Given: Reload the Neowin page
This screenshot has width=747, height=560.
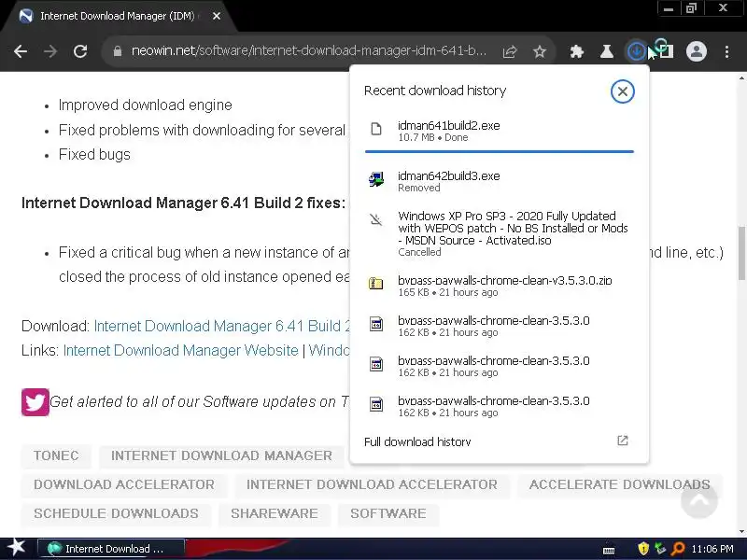Looking at the screenshot, I should [x=80, y=51].
